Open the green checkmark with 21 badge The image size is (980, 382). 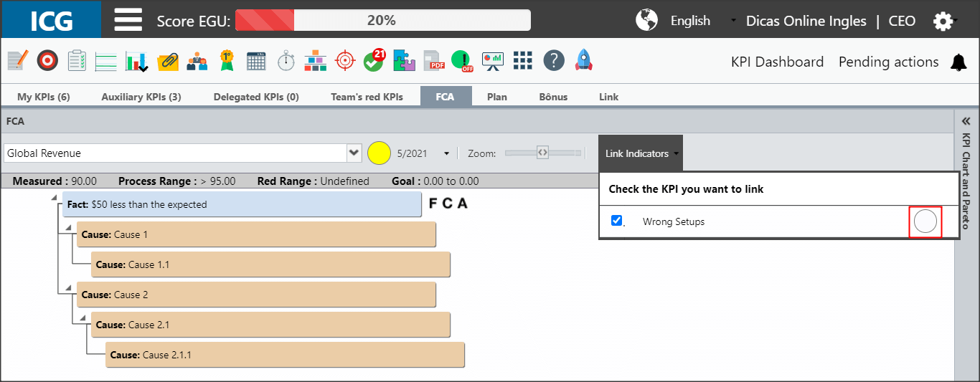point(374,60)
